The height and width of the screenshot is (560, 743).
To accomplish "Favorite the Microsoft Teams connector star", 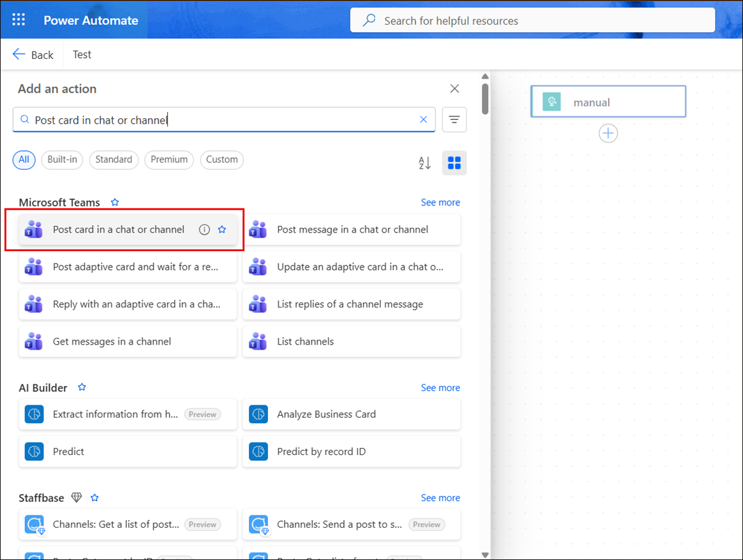I will tap(115, 202).
